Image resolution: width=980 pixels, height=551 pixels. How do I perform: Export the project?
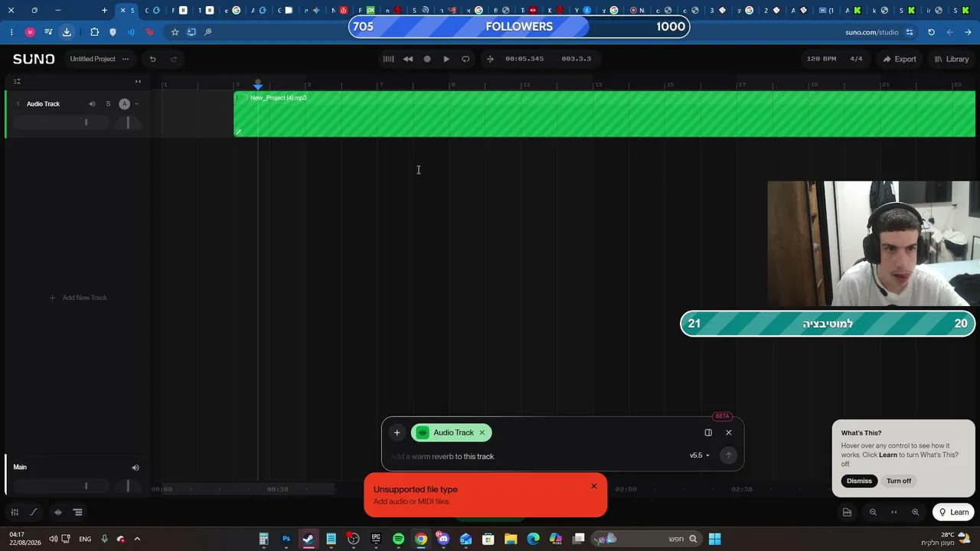[900, 59]
